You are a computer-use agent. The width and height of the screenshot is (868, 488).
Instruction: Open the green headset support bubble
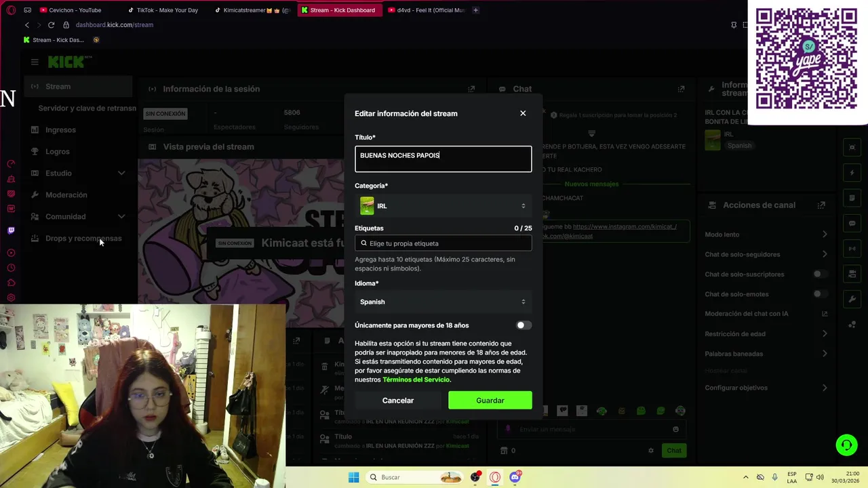[x=846, y=445]
